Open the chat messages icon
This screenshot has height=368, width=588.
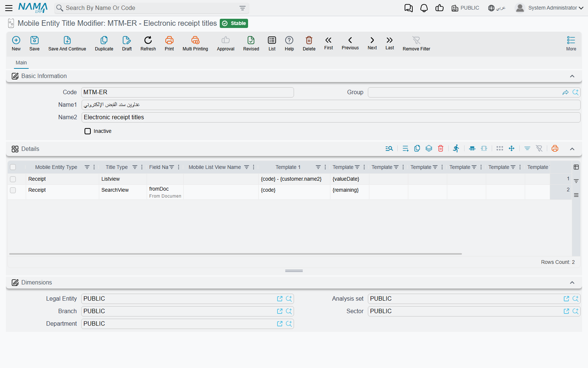[x=409, y=8]
